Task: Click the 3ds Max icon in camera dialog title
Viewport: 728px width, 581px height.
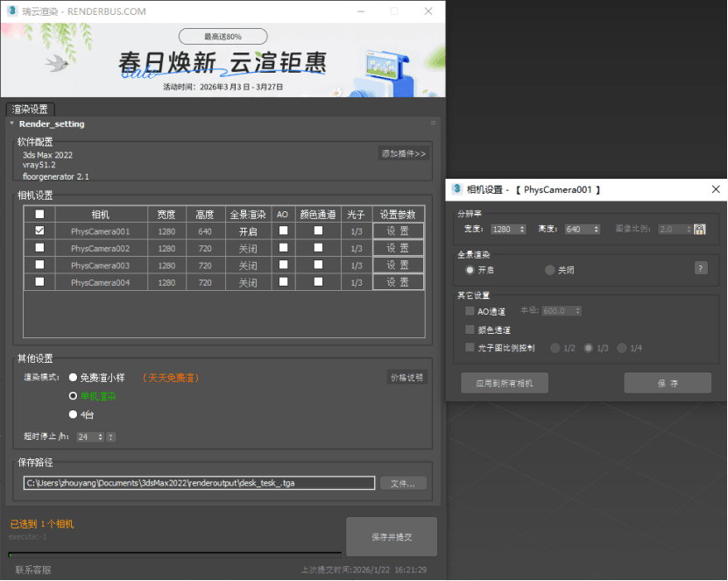Action: pos(456,189)
